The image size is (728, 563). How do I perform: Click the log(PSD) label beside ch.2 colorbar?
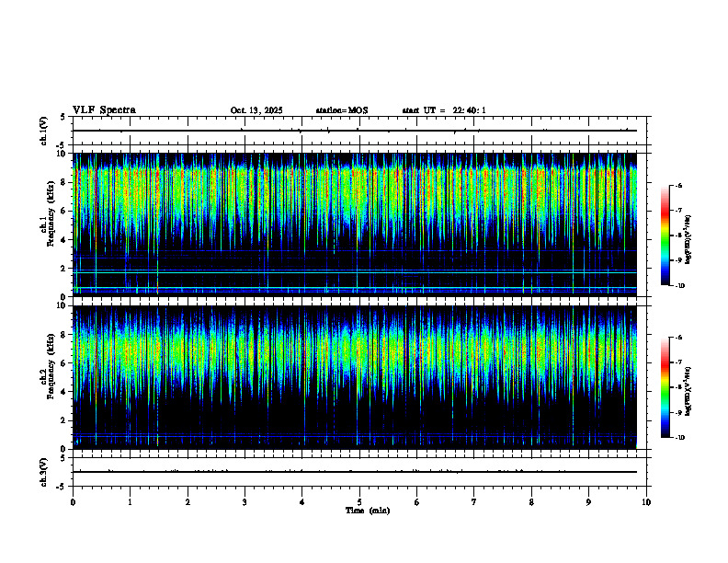(x=688, y=391)
